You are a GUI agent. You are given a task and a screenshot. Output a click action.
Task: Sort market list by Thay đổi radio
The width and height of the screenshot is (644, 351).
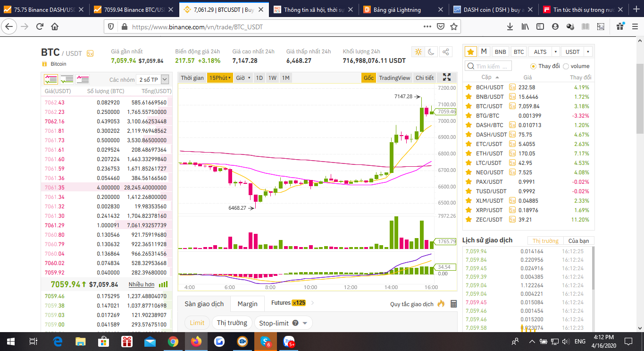point(534,66)
